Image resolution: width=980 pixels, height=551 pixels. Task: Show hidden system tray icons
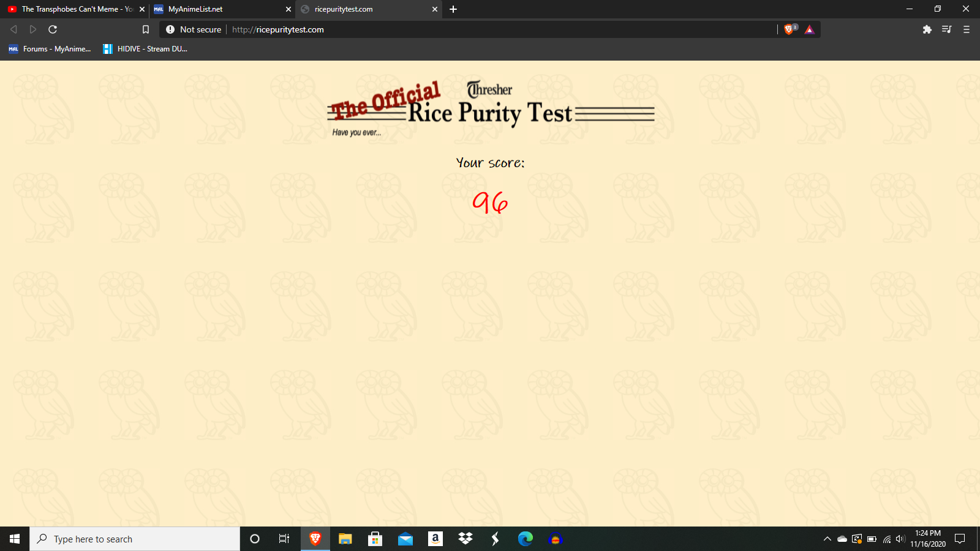click(x=827, y=539)
